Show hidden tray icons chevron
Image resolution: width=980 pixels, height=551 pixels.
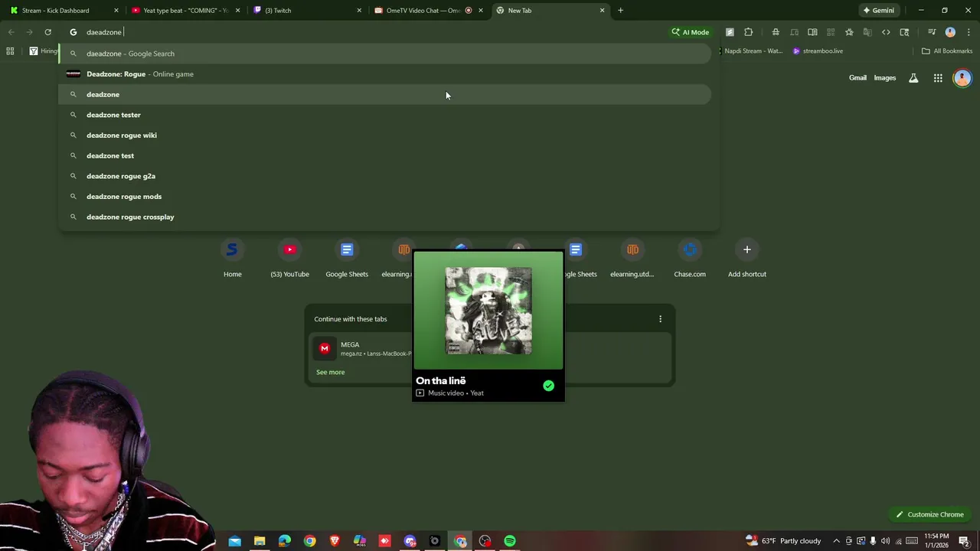click(836, 541)
